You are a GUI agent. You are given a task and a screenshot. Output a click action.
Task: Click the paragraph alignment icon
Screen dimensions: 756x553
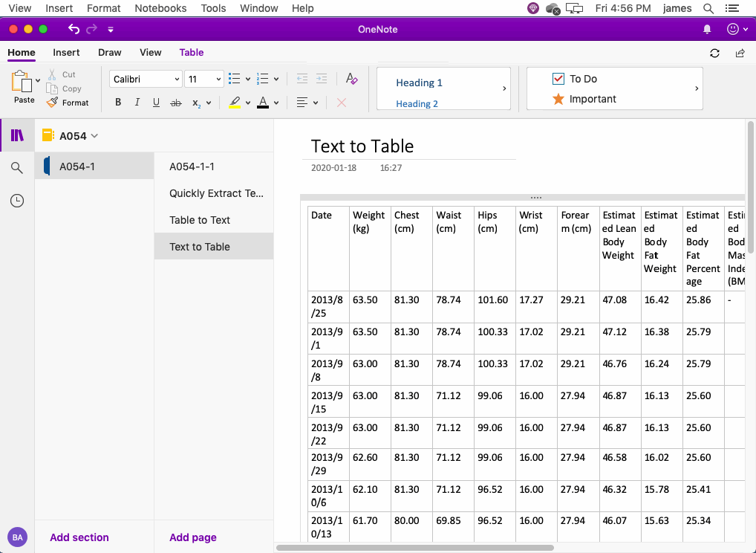click(302, 103)
